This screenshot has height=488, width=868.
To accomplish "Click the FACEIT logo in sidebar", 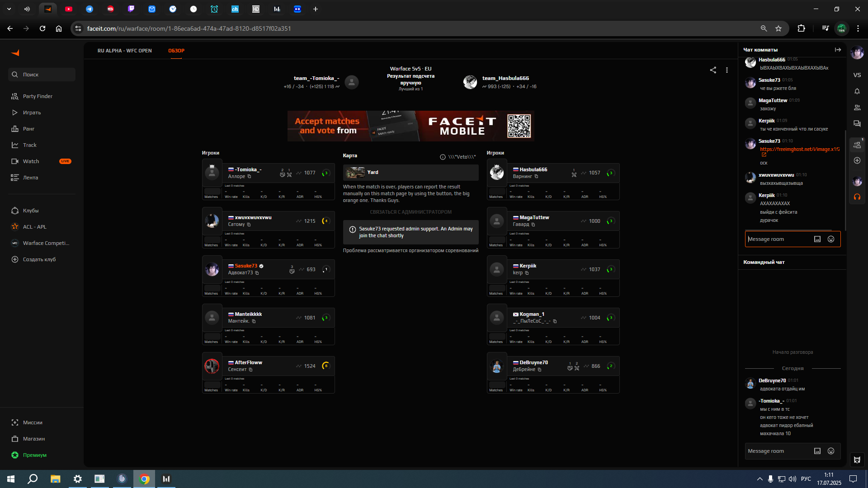I will coord(15,53).
